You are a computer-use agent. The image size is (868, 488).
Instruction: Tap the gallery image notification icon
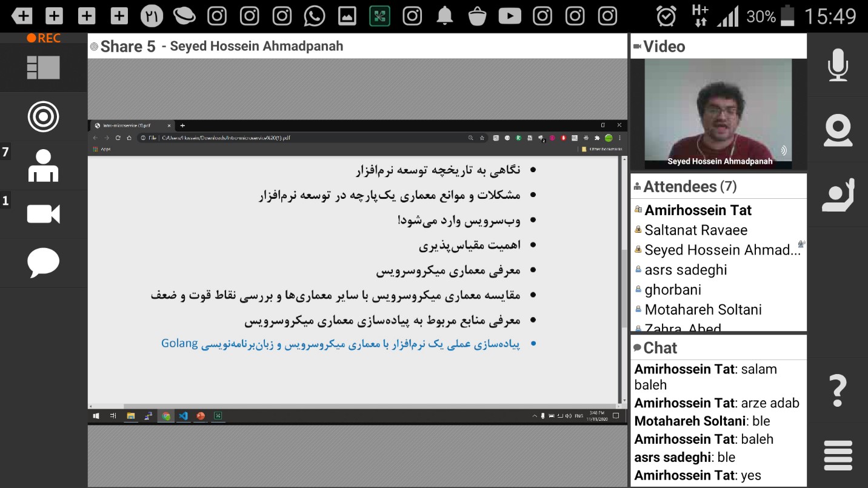coord(347,16)
